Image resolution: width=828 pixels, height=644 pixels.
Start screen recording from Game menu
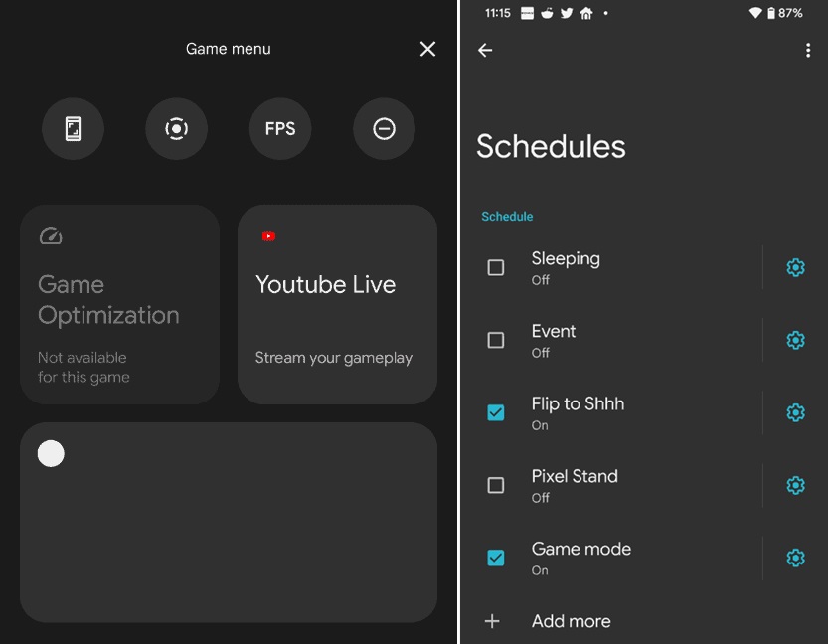coord(176,128)
